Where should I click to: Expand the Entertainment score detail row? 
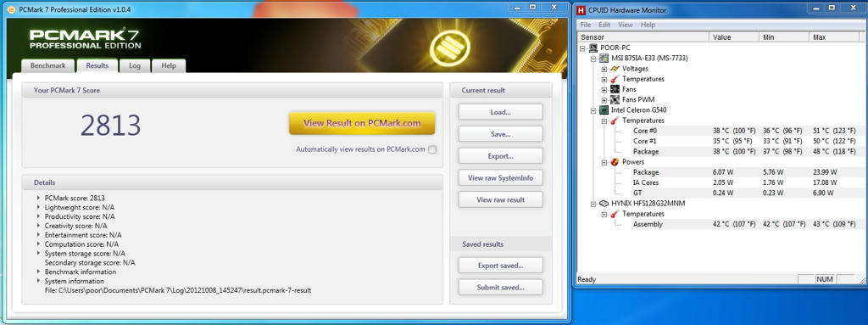tap(38, 234)
